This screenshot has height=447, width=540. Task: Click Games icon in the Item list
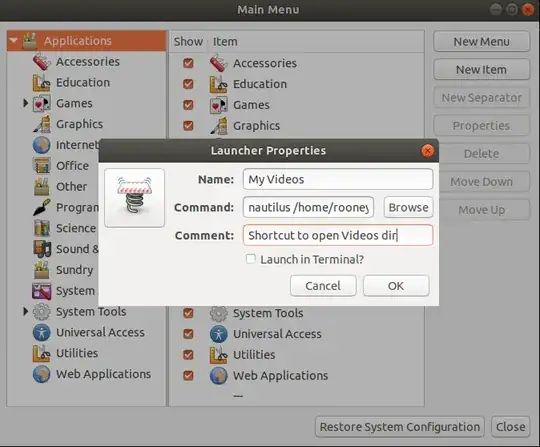(x=219, y=105)
